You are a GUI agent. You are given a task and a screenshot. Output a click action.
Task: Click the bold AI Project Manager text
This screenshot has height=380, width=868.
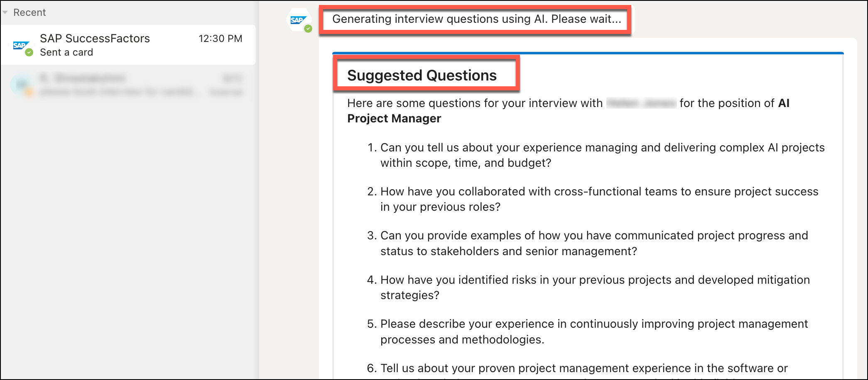click(x=394, y=119)
